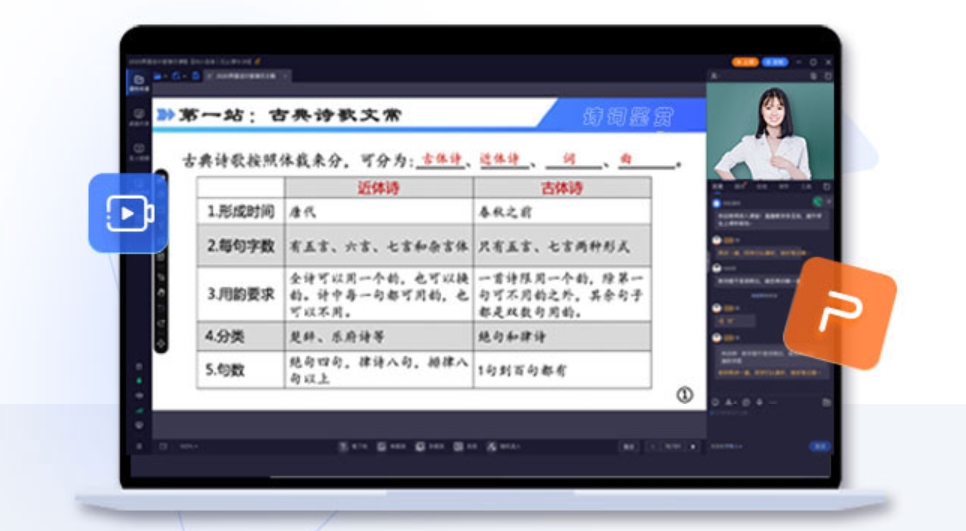Click the floating blue video recording icon

[x=128, y=213]
